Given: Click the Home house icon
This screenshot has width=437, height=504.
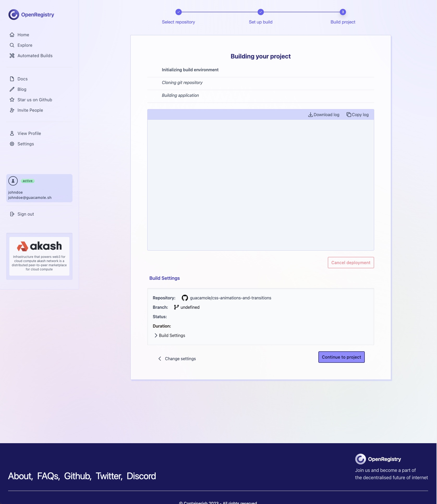Looking at the screenshot, I should (12, 35).
